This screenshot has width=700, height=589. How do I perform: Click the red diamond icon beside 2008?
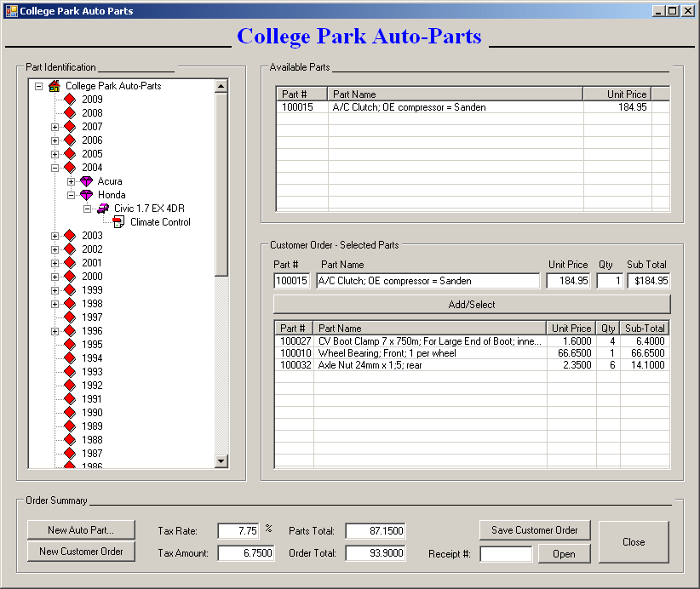[x=70, y=113]
